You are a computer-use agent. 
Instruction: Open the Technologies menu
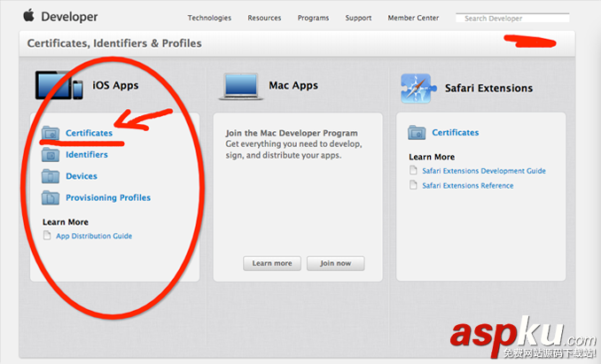coord(209,18)
